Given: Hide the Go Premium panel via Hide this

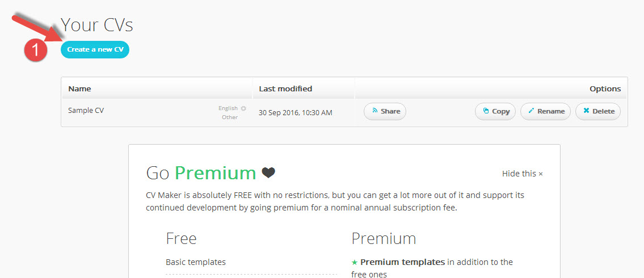Looking at the screenshot, I should point(522,174).
